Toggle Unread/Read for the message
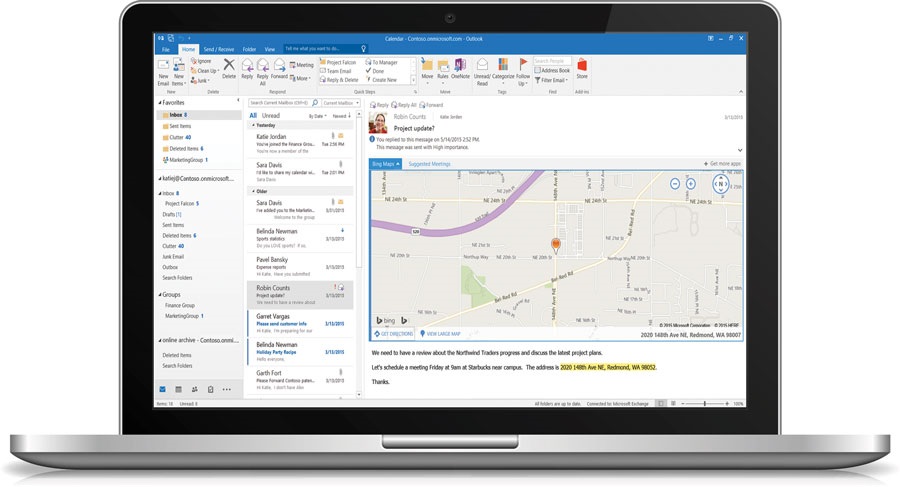The image size is (900, 487). (482, 71)
